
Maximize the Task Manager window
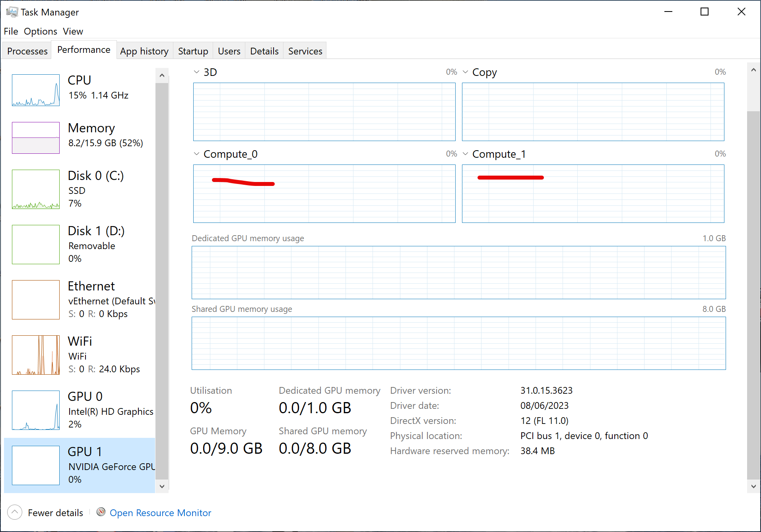(705, 12)
